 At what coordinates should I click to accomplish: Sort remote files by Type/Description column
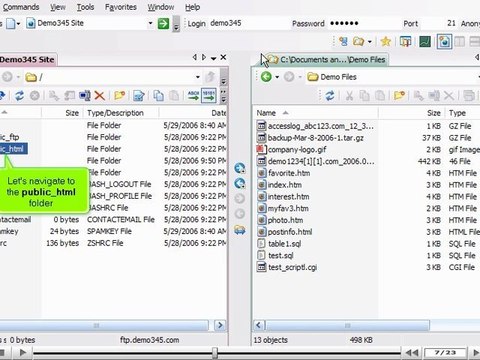click(121, 113)
